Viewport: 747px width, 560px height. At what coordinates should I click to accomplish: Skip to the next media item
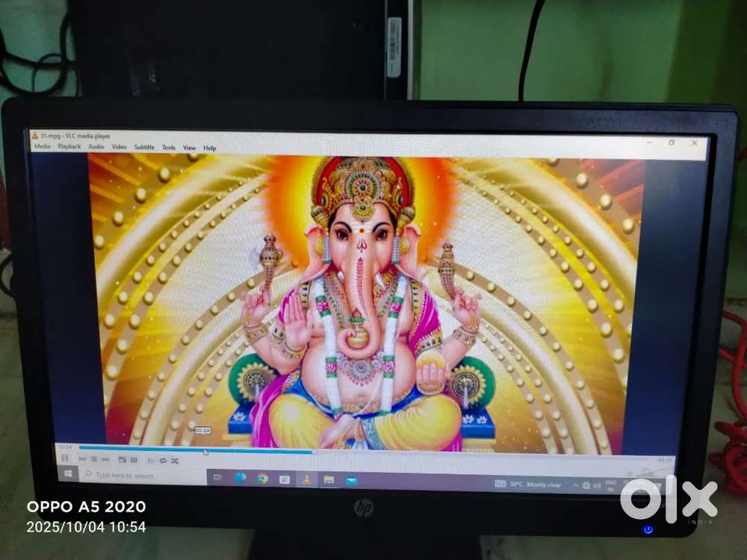pos(106,459)
